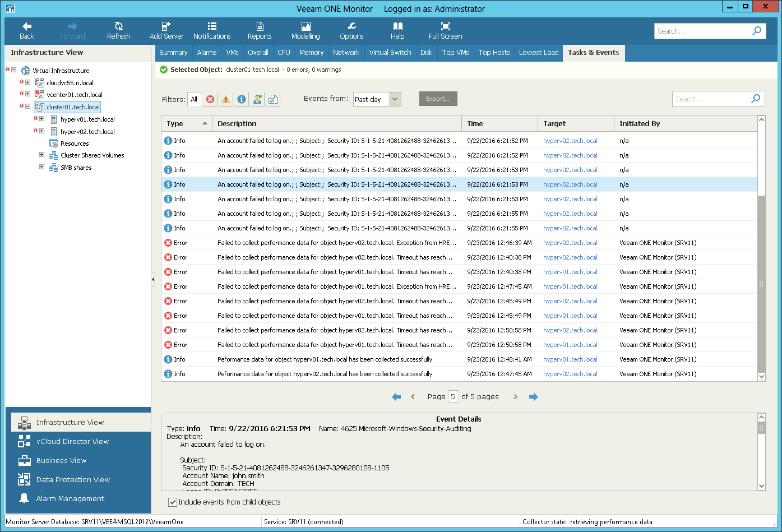Open the Lowest Load tab
The image size is (782, 532).
click(x=539, y=53)
